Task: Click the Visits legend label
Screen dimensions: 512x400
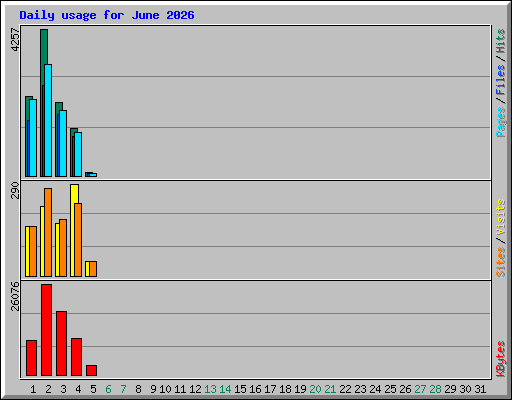Action: coord(500,217)
